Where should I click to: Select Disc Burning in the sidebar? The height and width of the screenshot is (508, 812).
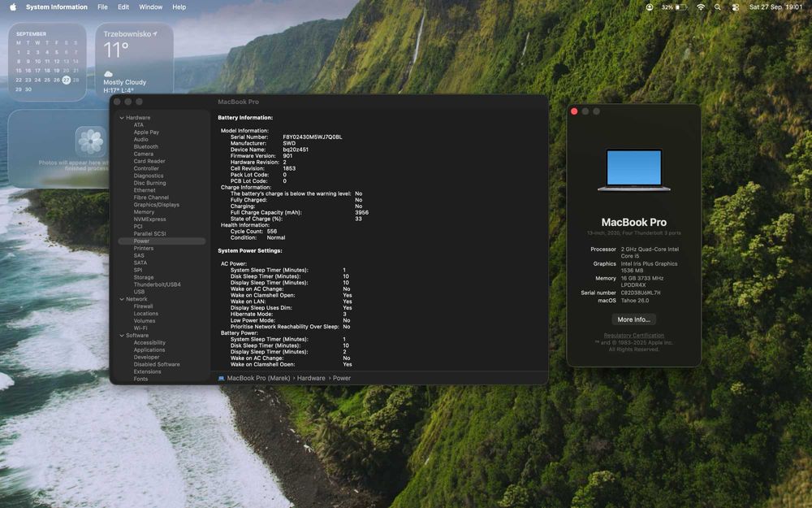149,183
